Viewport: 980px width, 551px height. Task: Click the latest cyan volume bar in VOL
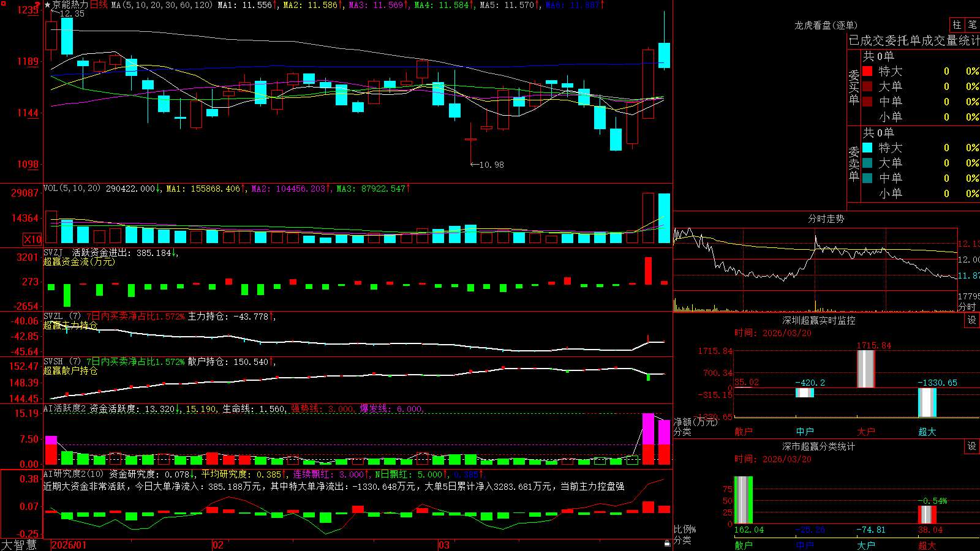point(664,218)
